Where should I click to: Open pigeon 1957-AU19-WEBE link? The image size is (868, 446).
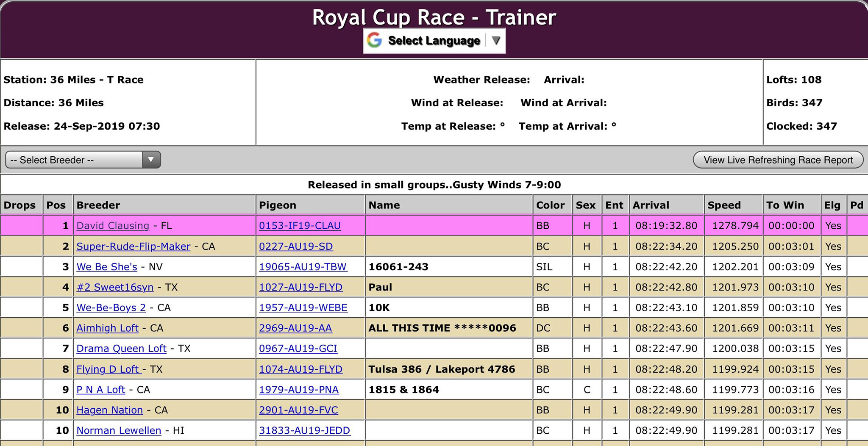[x=303, y=308]
